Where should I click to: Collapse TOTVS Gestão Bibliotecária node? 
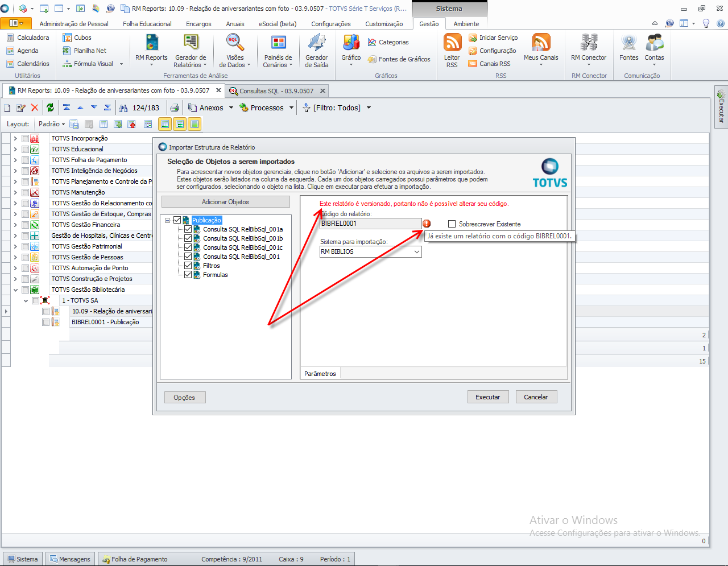[x=15, y=290]
